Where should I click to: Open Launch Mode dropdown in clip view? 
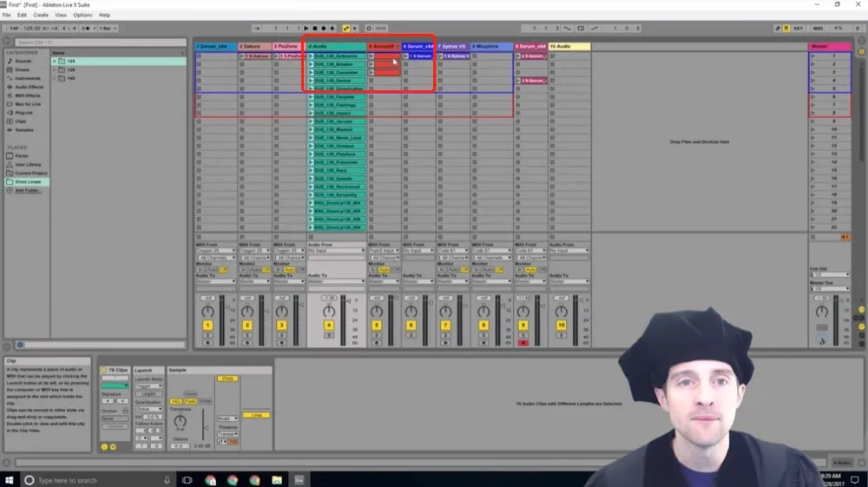pos(148,386)
